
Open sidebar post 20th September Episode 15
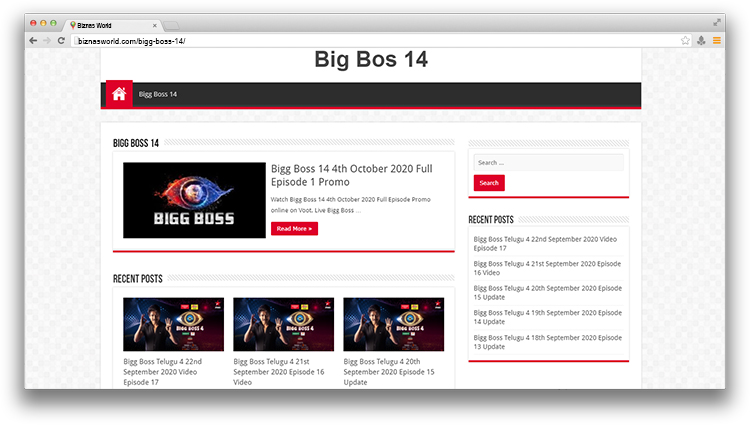pyautogui.click(x=548, y=293)
